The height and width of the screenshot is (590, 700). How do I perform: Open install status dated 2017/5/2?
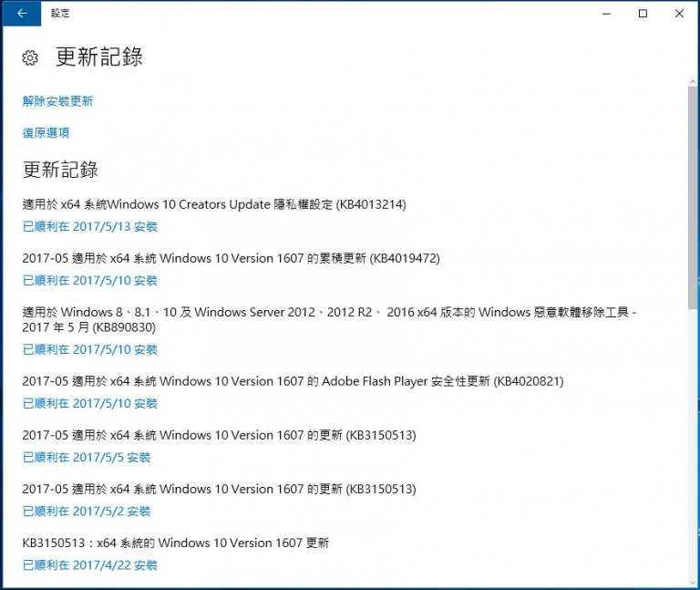tap(87, 512)
